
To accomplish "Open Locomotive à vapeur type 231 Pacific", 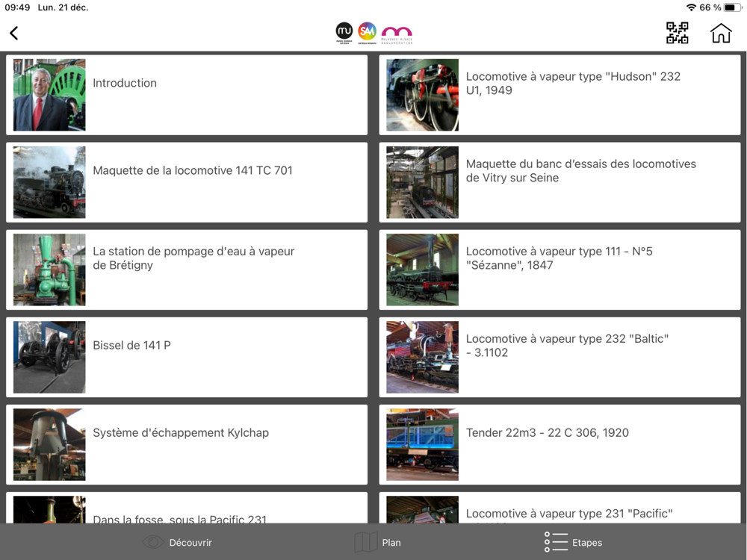I will click(x=560, y=508).
